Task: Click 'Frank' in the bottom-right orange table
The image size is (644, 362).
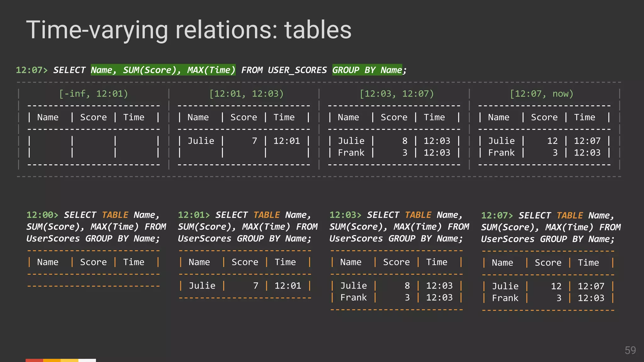Action: pos(505,298)
